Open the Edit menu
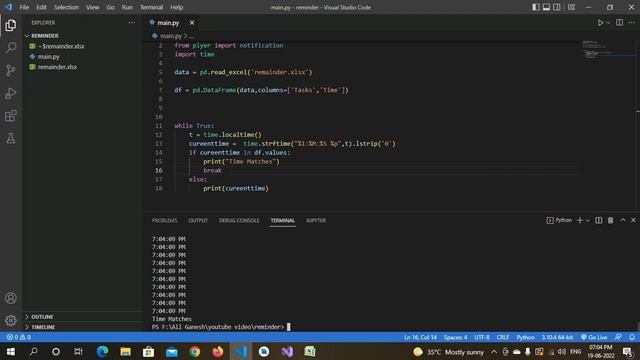Screen dimensions: 640x360 click(41, 7)
